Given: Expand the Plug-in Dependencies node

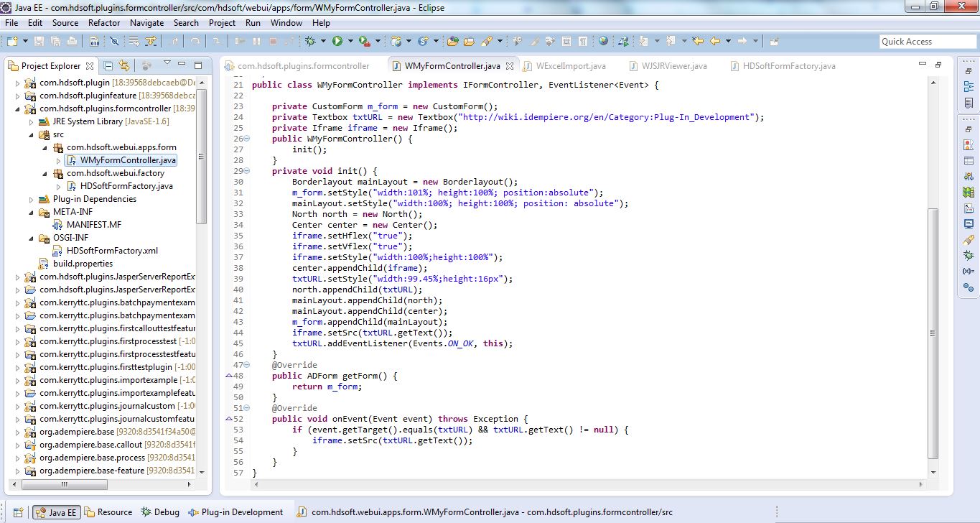Looking at the screenshot, I should [31, 199].
